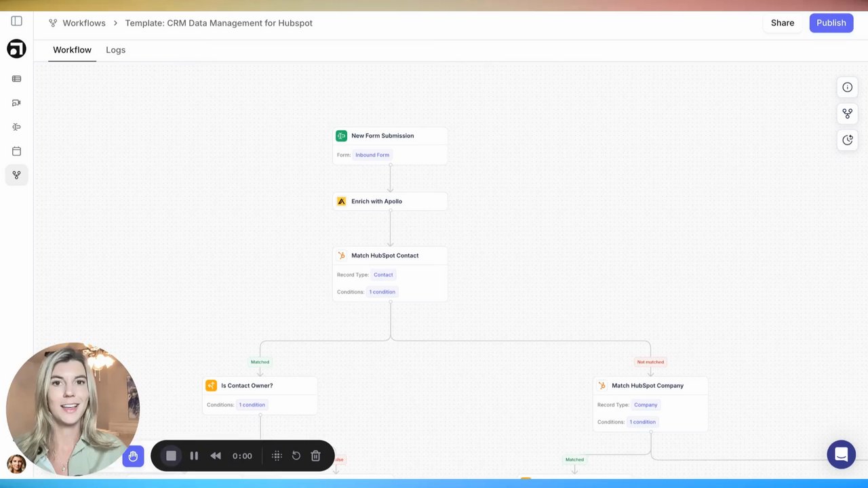Viewport: 868px width, 488px height.
Task: Click the Contact record type tag
Action: [x=383, y=275]
